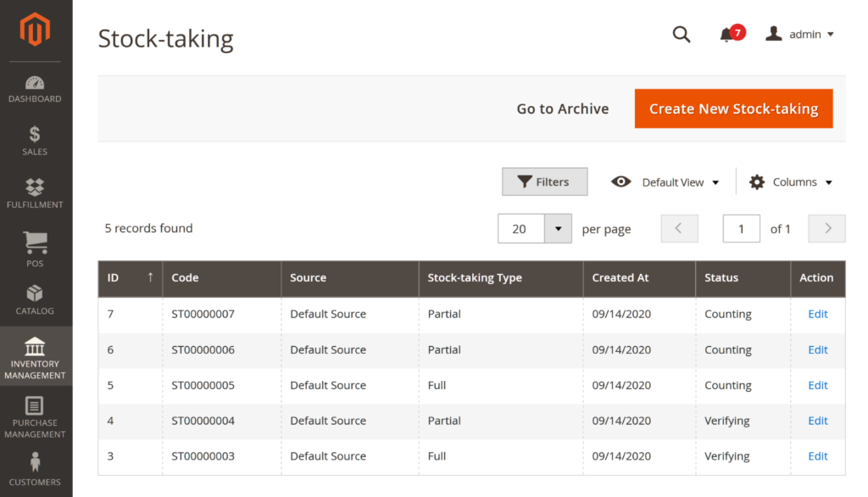This screenshot has width=868, height=497.
Task: Expand the per-page records dropdown
Action: (557, 229)
